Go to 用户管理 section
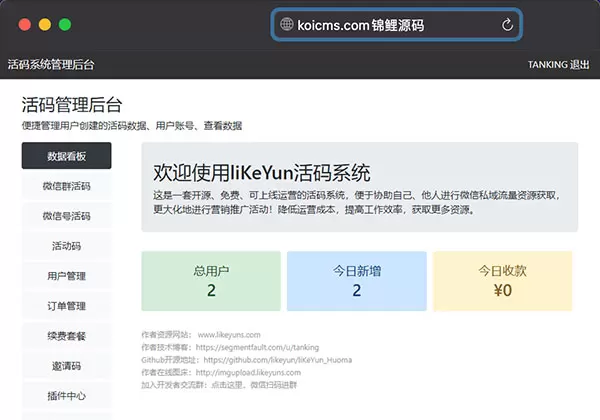The image size is (600, 420). 67,276
